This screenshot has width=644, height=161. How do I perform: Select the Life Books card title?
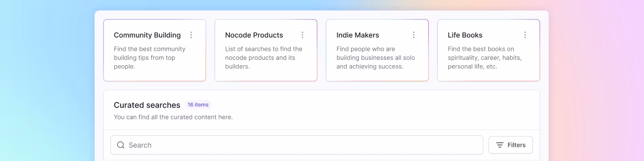[465, 35]
